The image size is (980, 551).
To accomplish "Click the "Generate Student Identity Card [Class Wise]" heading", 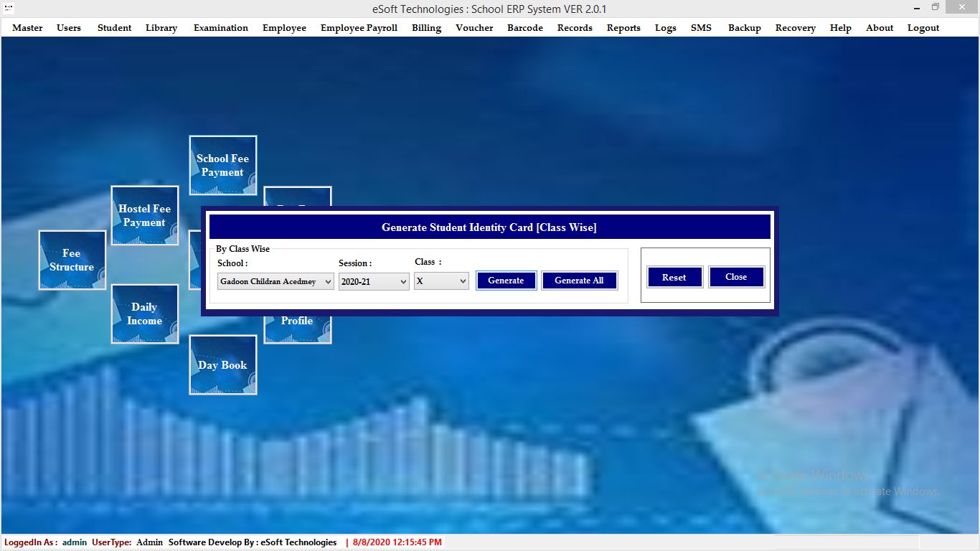I will coord(489,227).
